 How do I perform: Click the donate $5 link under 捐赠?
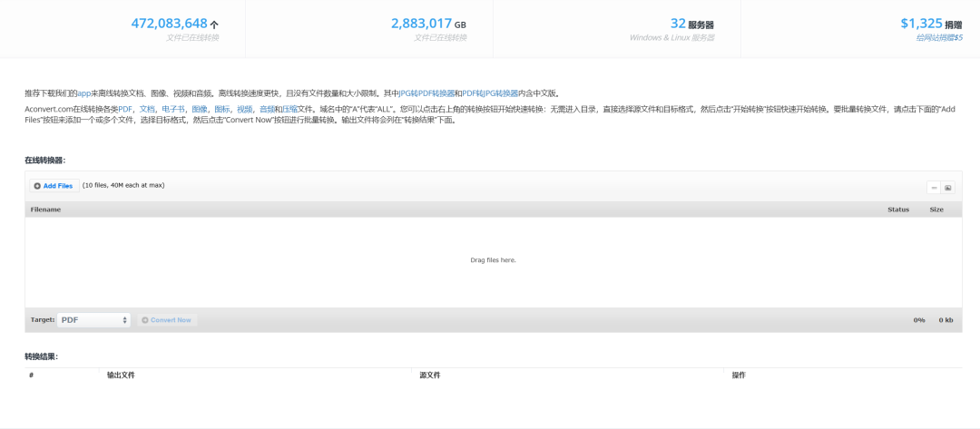click(x=939, y=38)
